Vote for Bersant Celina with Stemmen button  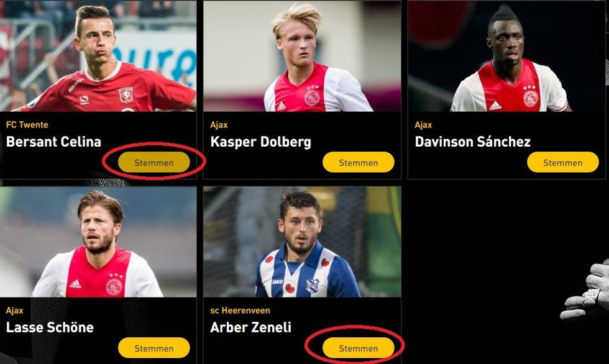pos(154,162)
